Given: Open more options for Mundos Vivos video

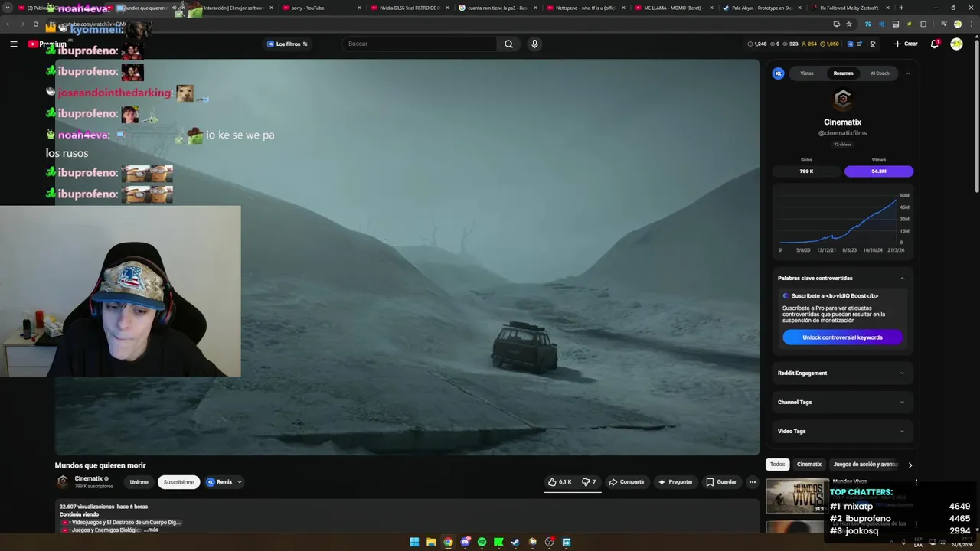Looking at the screenshot, I should click(x=916, y=482).
